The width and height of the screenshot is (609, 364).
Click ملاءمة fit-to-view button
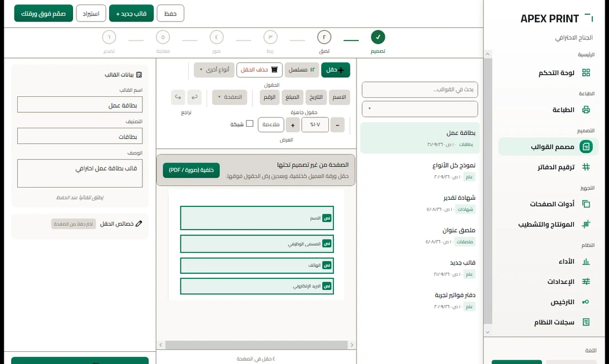[x=271, y=125]
